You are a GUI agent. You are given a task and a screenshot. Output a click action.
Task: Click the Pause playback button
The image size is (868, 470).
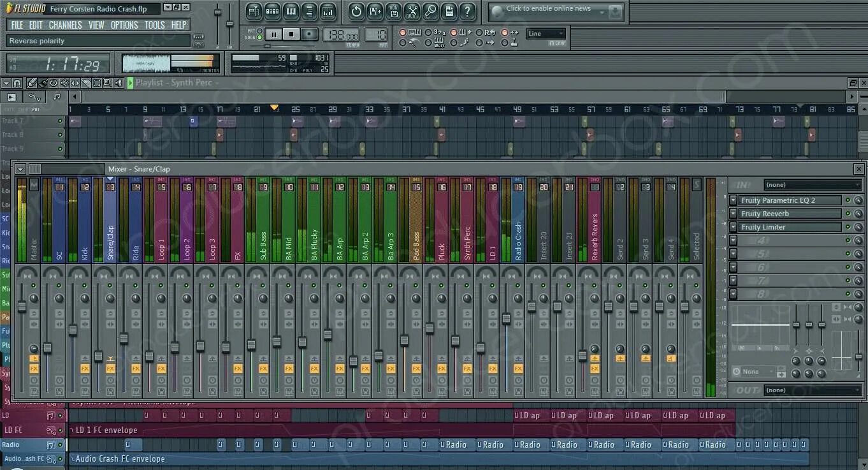click(273, 34)
